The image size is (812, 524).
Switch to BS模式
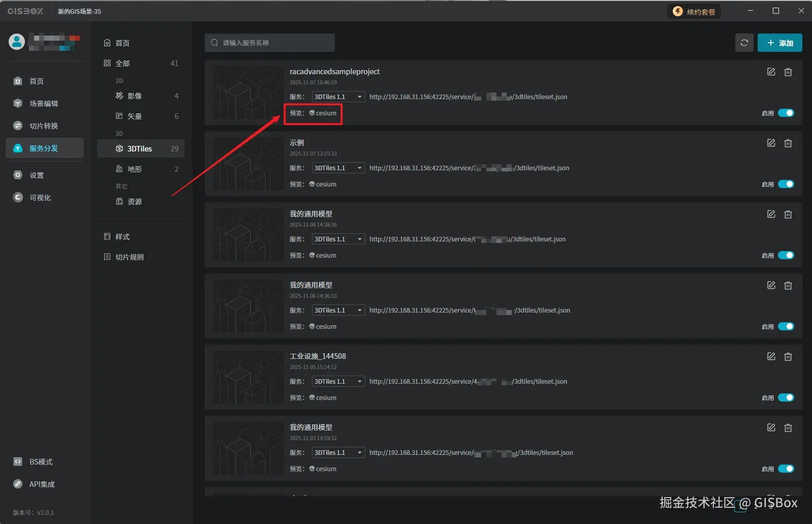[45, 461]
